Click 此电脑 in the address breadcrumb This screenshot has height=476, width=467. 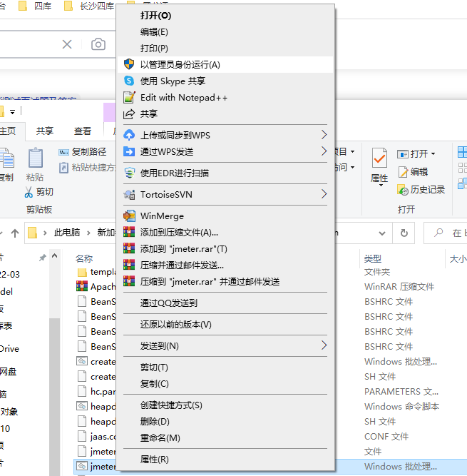[67, 233]
